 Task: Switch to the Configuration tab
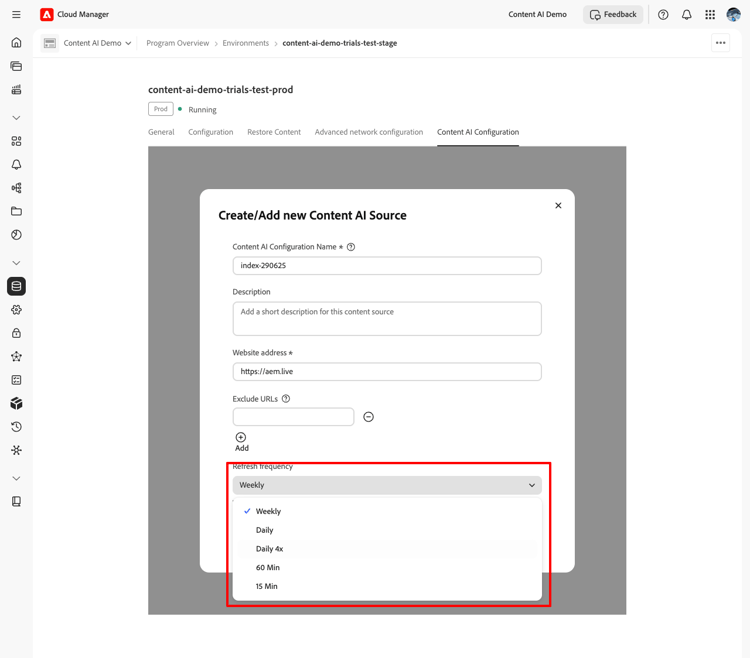coord(210,132)
